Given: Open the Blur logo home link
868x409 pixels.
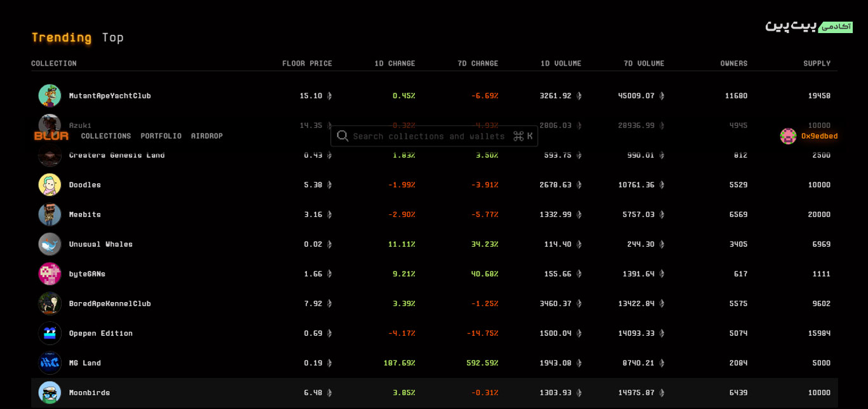Looking at the screenshot, I should click(51, 135).
